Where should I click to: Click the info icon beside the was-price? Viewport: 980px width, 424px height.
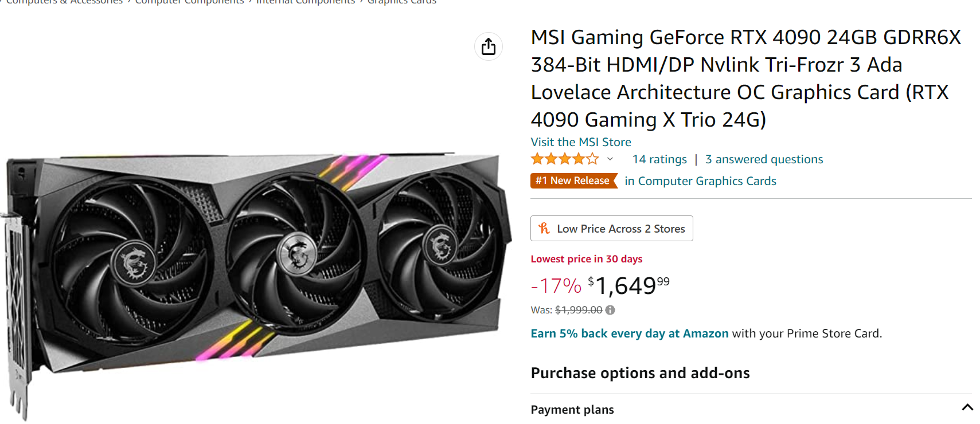click(x=610, y=310)
